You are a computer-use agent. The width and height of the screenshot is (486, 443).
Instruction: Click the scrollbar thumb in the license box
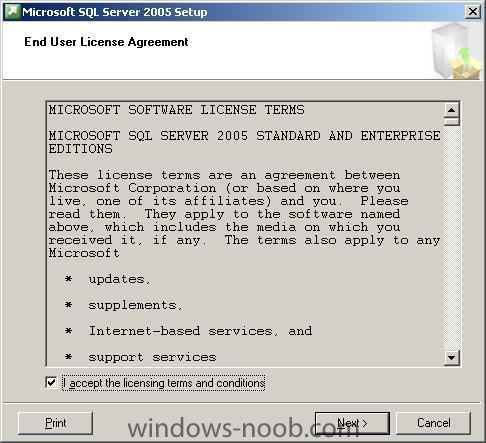[452, 121]
